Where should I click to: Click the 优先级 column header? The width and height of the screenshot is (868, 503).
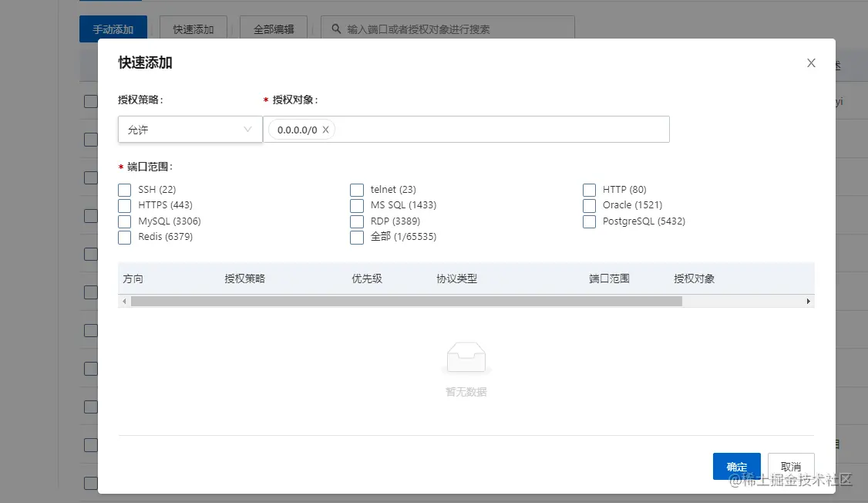[367, 279]
